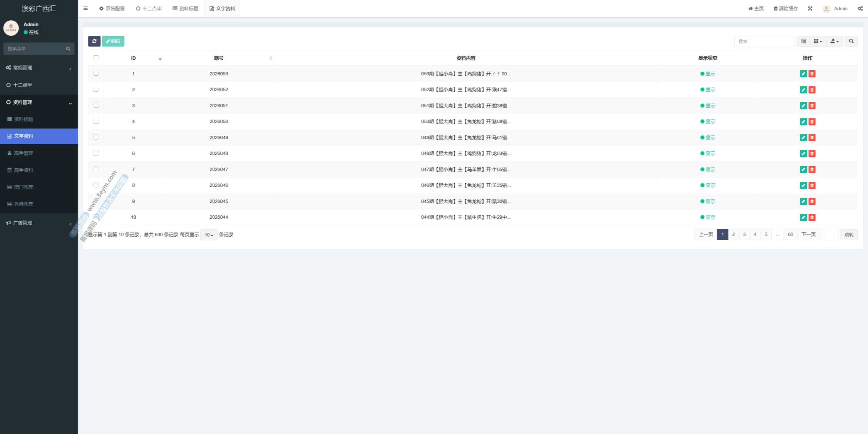Go to 下一页 in pagination

point(808,234)
